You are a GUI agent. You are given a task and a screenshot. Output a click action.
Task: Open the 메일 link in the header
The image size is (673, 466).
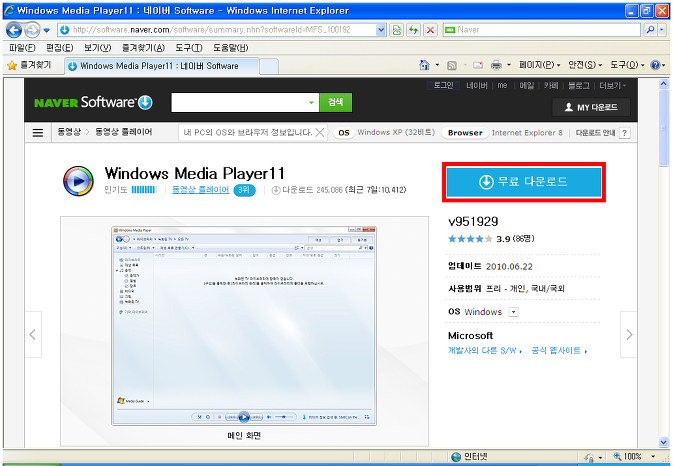point(526,86)
